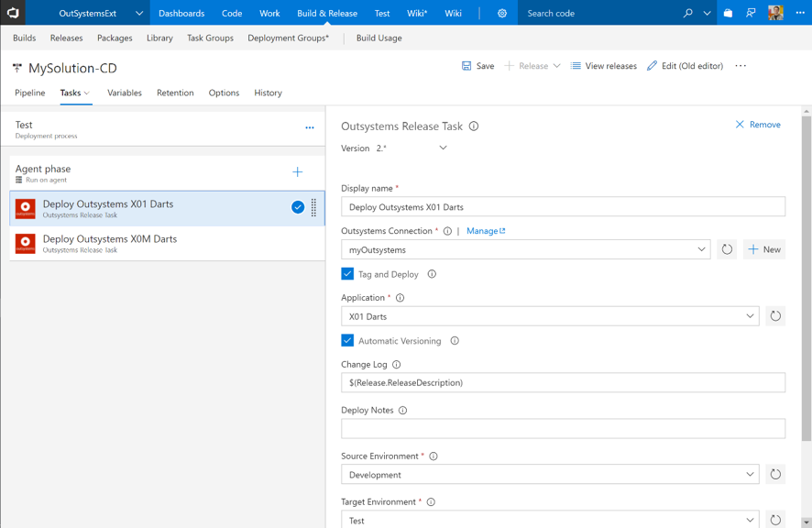Open the Tasks tab dropdown chevron

click(x=86, y=93)
